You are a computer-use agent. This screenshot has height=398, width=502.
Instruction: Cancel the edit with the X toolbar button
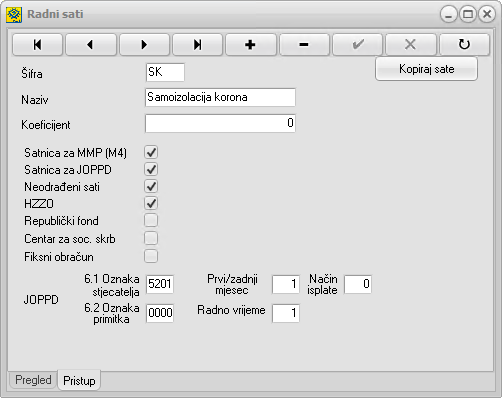(411, 44)
